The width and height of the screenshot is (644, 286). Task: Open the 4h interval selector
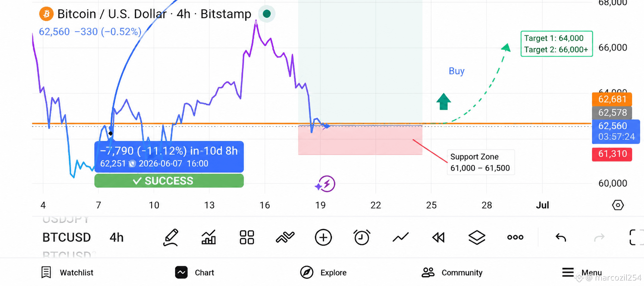116,237
